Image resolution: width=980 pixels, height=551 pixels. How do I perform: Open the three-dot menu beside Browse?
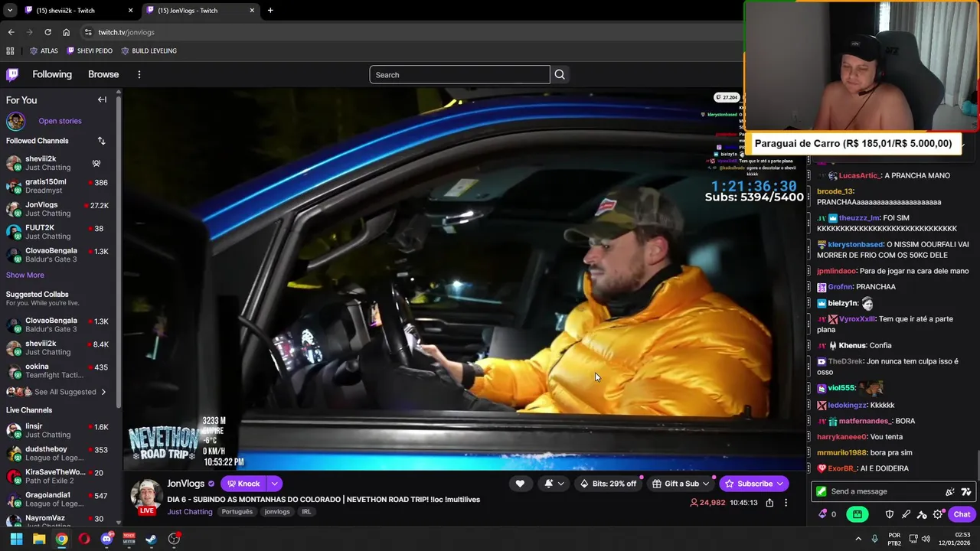tap(139, 74)
